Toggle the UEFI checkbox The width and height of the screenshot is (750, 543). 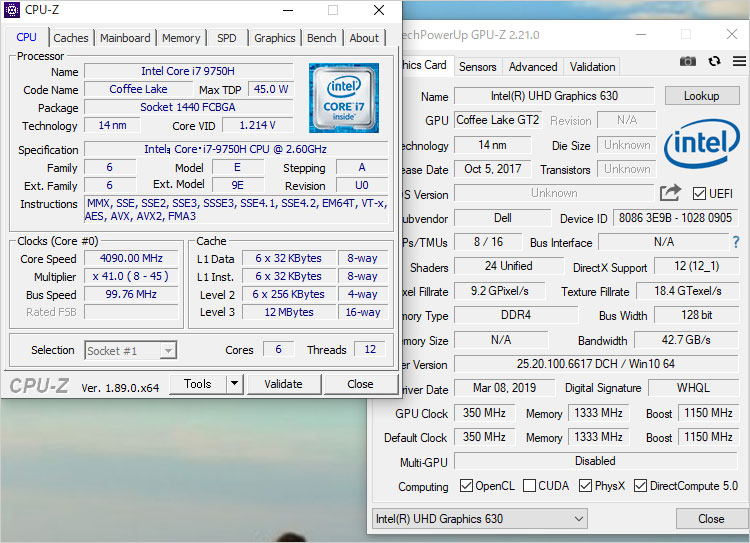pyautogui.click(x=699, y=194)
